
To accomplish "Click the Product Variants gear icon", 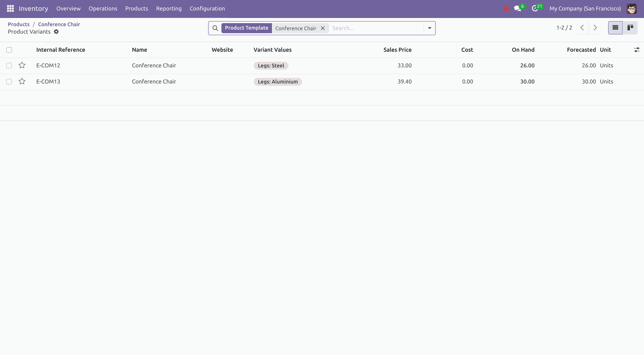I will pyautogui.click(x=56, y=32).
